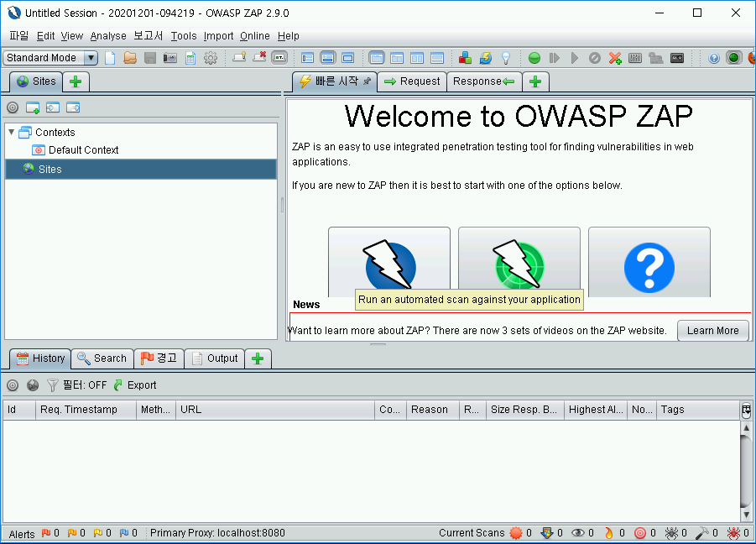
Task: Click the add custom breakpoint red X icon
Action: (x=615, y=58)
